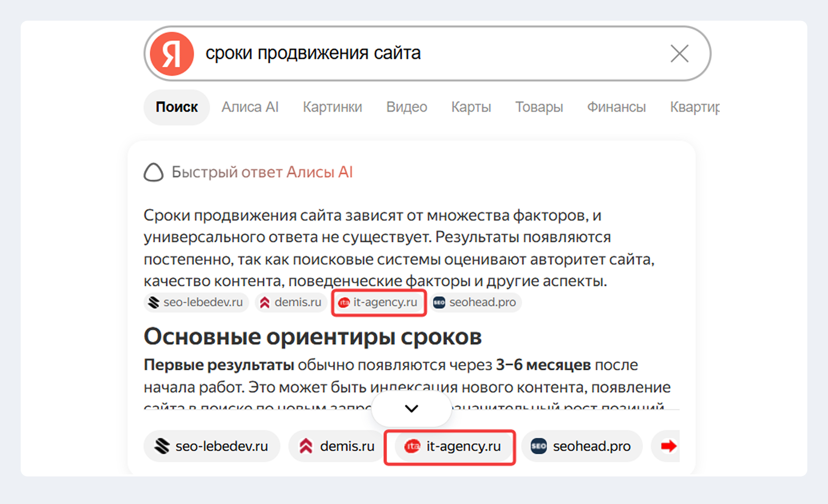This screenshot has width=828, height=504.
Task: Click the 'Основные ориентиры сроков' heading
Action: (x=313, y=336)
